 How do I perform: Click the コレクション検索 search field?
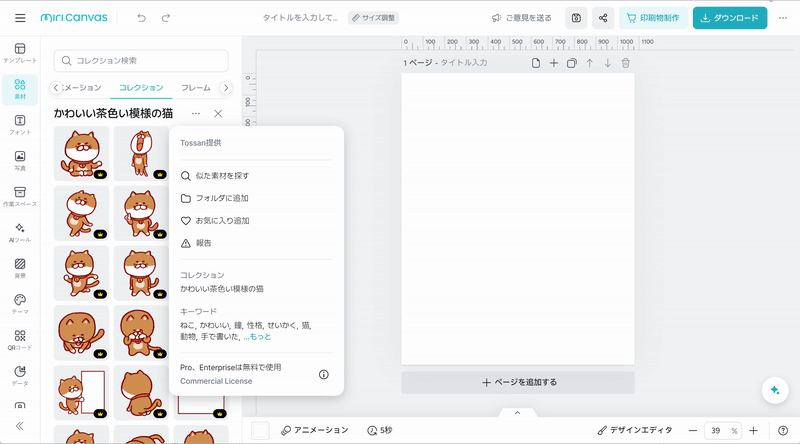[141, 61]
